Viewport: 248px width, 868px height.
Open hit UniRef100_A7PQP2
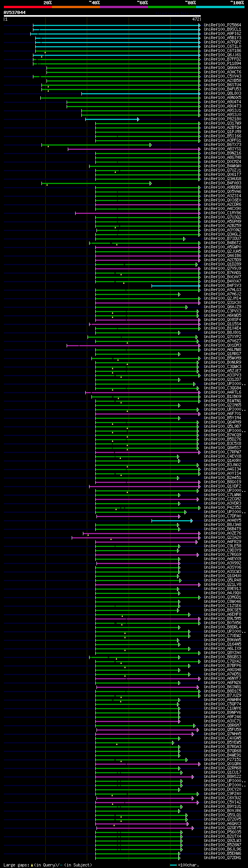coord(222,42)
